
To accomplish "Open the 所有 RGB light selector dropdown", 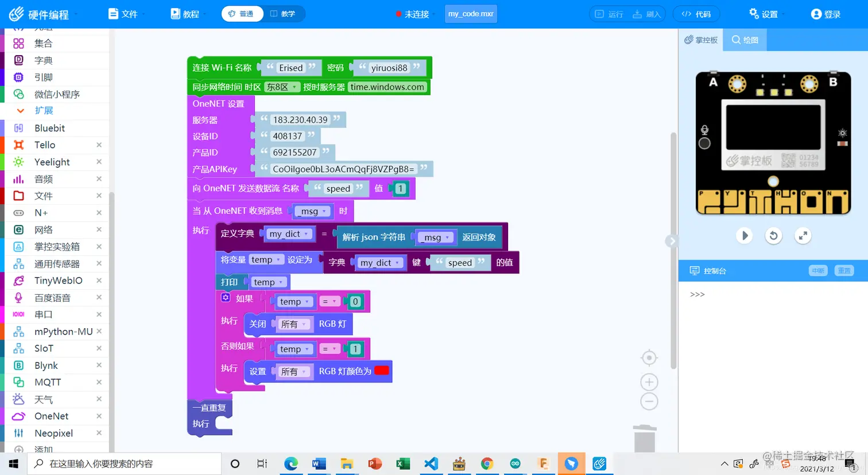I will [x=294, y=324].
